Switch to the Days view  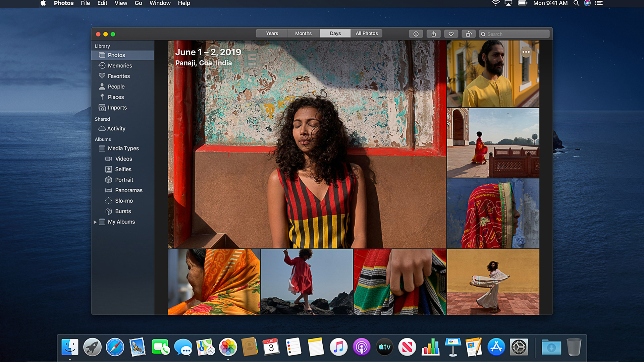335,34
